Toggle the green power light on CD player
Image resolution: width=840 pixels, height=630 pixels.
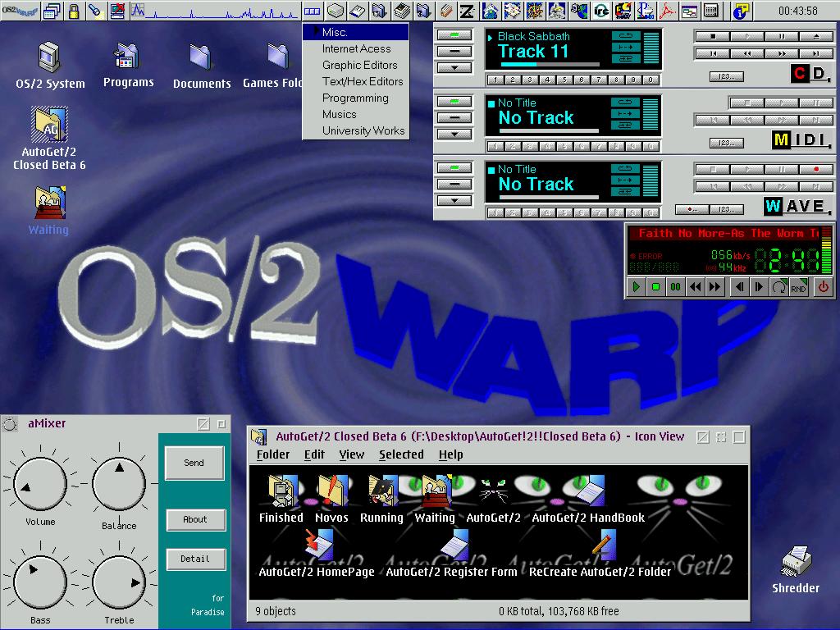454,34
